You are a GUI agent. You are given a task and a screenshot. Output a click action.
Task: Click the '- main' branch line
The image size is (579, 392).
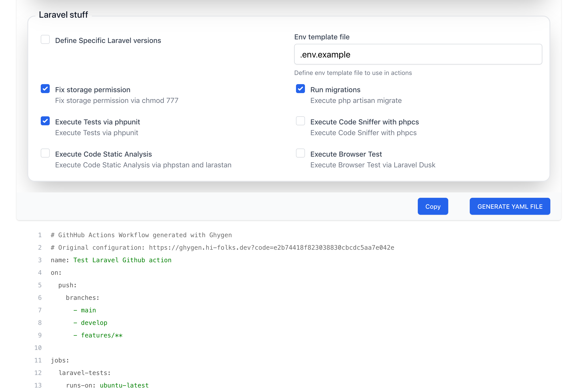[x=85, y=310]
